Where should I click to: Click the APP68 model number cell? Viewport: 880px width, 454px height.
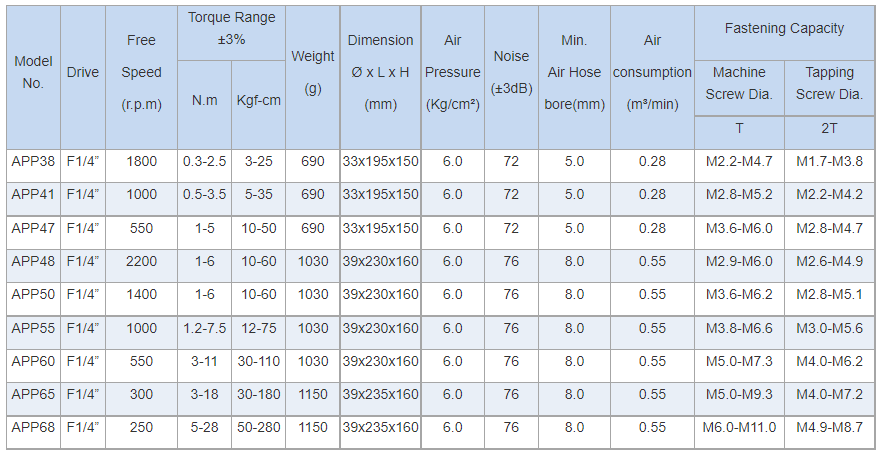(x=33, y=428)
